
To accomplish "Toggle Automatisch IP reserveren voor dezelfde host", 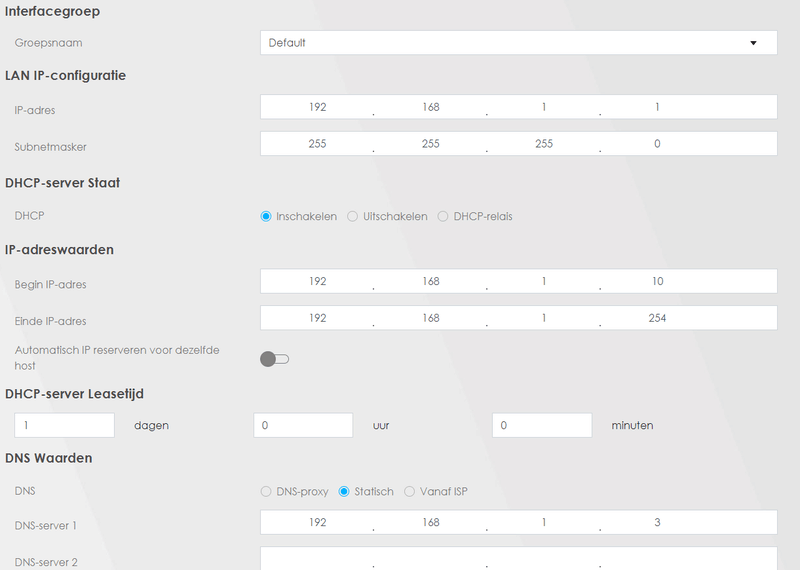I will tap(274, 359).
